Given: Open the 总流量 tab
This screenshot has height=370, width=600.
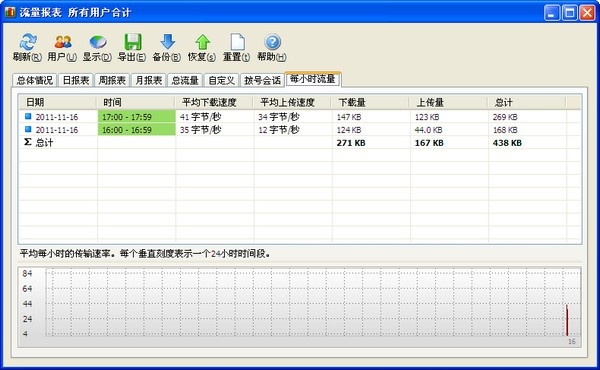Looking at the screenshot, I should coord(185,80).
